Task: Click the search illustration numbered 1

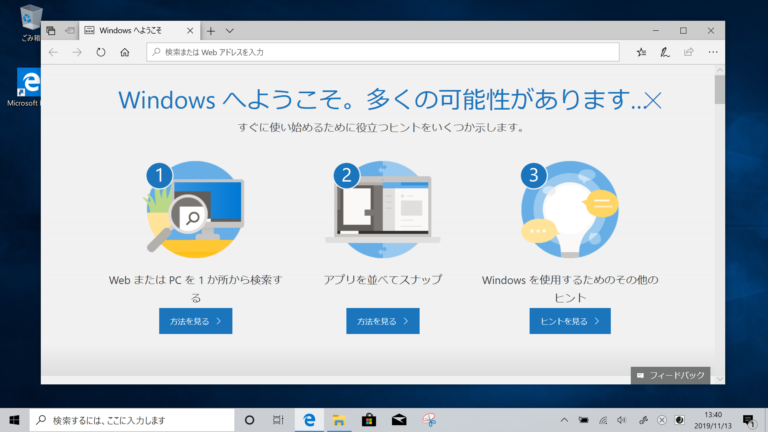Action: coord(195,209)
